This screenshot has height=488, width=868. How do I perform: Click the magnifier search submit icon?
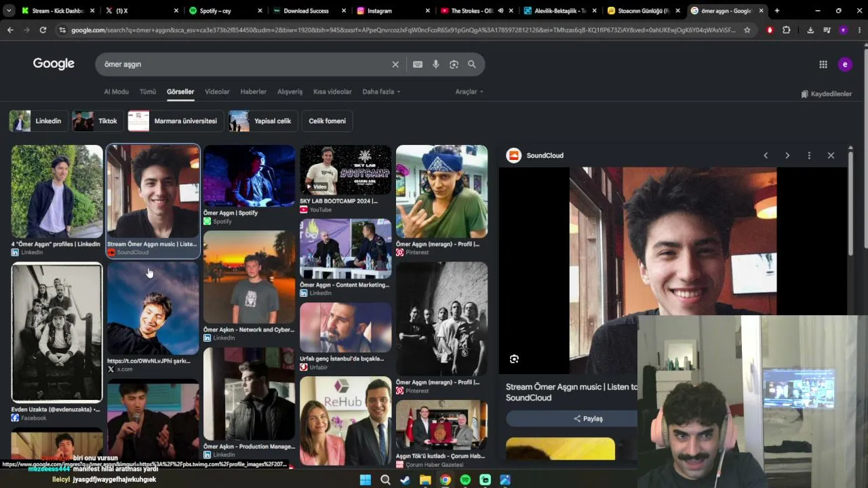point(472,64)
